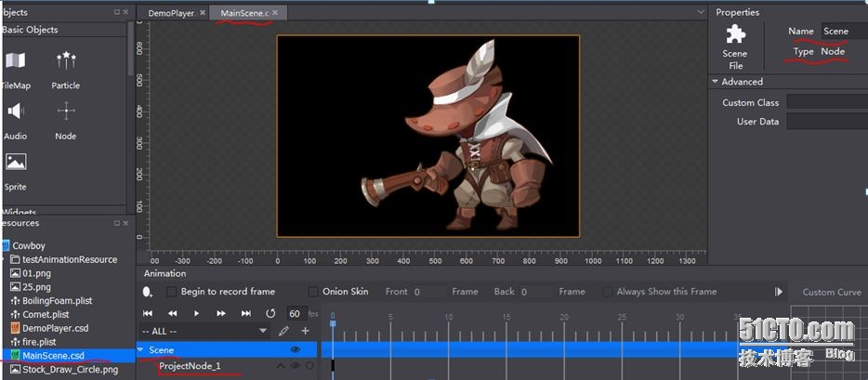Play the animation
Screen dimensions: 868x380
196,314
